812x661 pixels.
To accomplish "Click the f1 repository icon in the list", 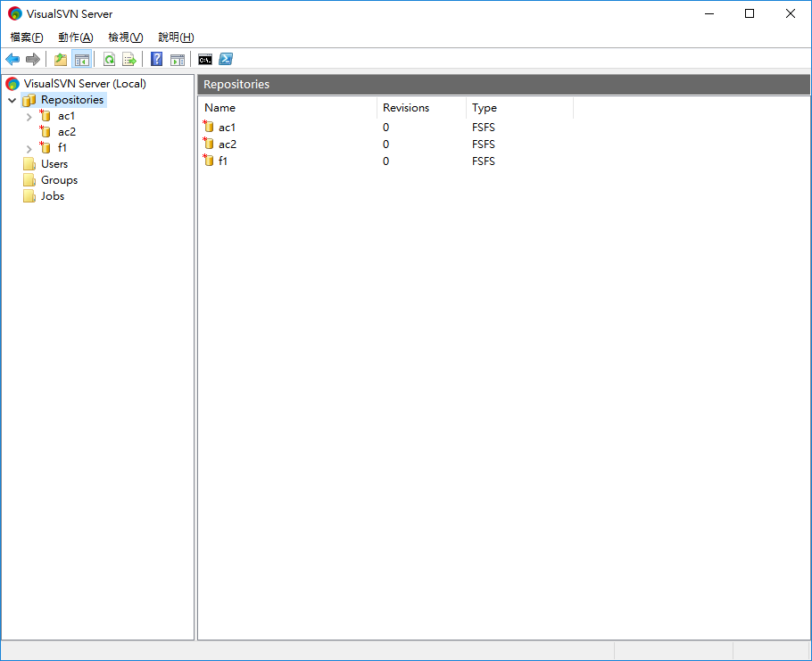I will (x=208, y=161).
